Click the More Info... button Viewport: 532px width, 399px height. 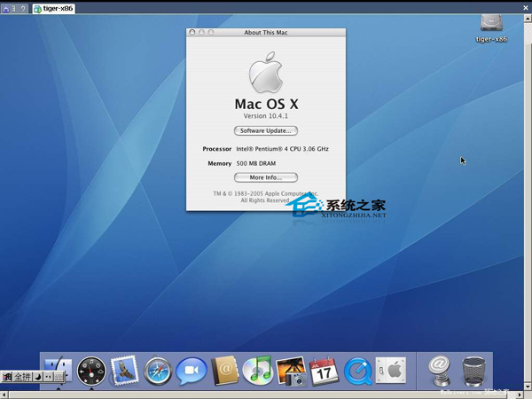(265, 177)
